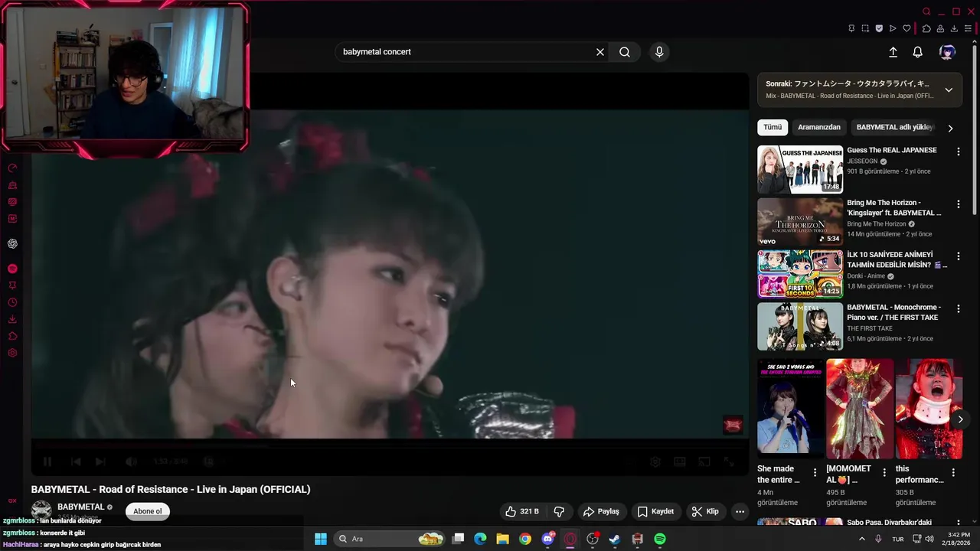The width and height of the screenshot is (980, 551).
Task: Open Microsoft Edge from the taskbar
Action: pyautogui.click(x=480, y=539)
